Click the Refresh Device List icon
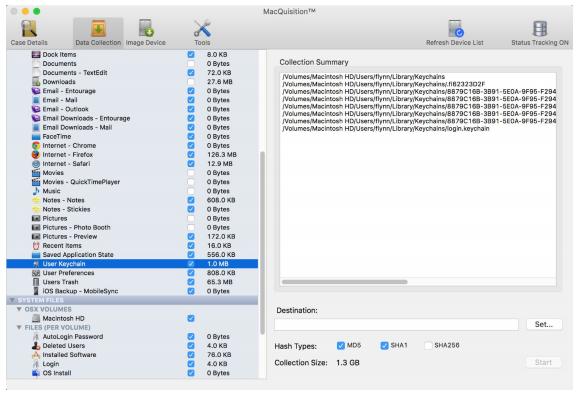577x395 pixels. coord(455,29)
